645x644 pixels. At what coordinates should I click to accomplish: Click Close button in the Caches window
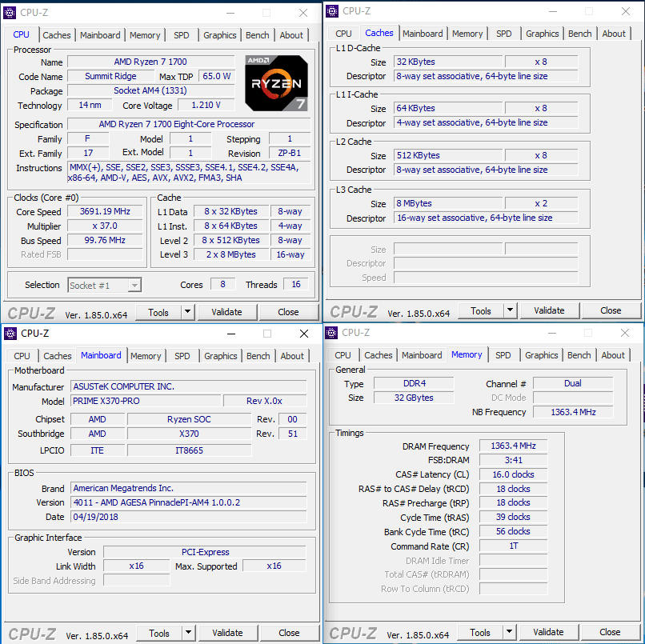611,310
